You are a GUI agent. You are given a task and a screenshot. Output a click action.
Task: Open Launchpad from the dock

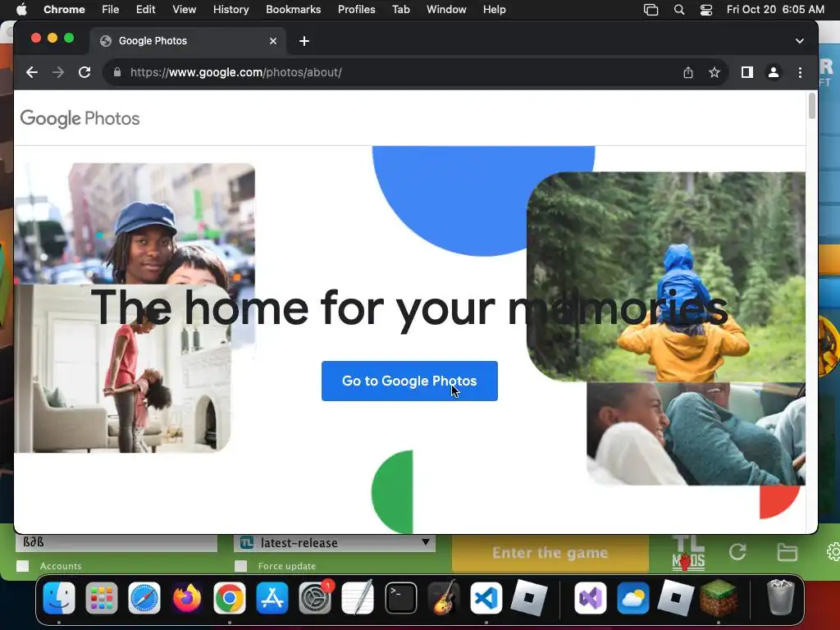(101, 598)
